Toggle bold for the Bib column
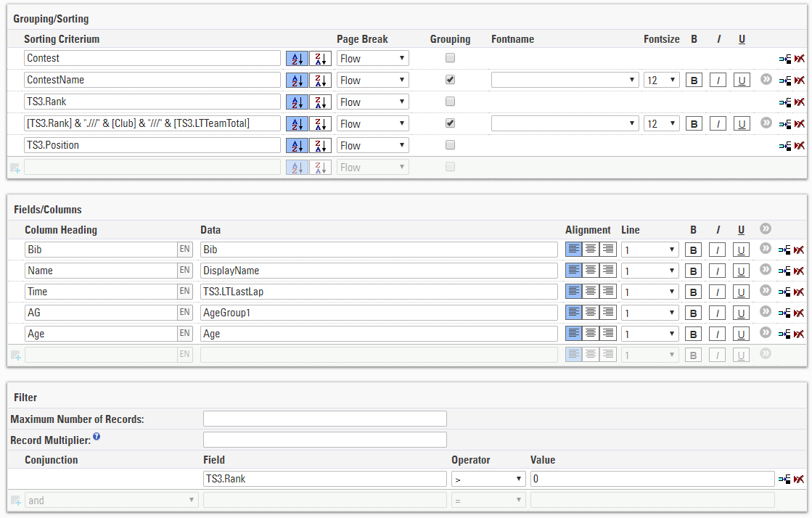Viewport: 812px width, 518px height. click(694, 250)
